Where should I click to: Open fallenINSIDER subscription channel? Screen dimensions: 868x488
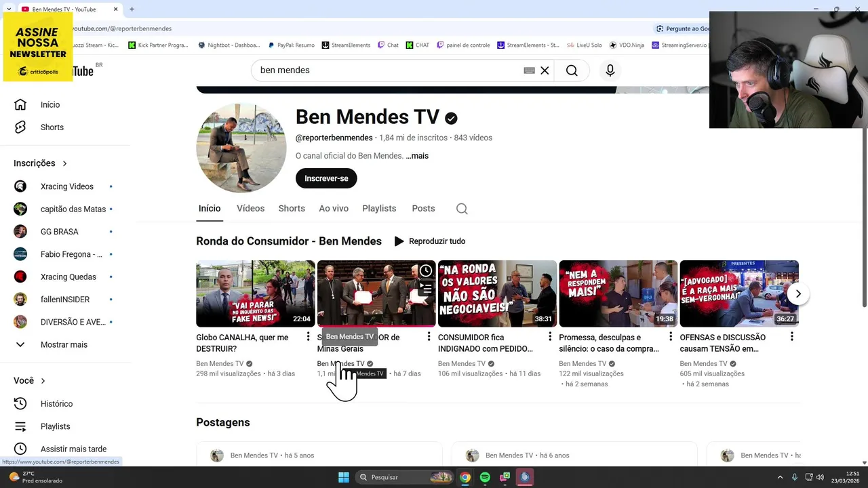(x=65, y=300)
